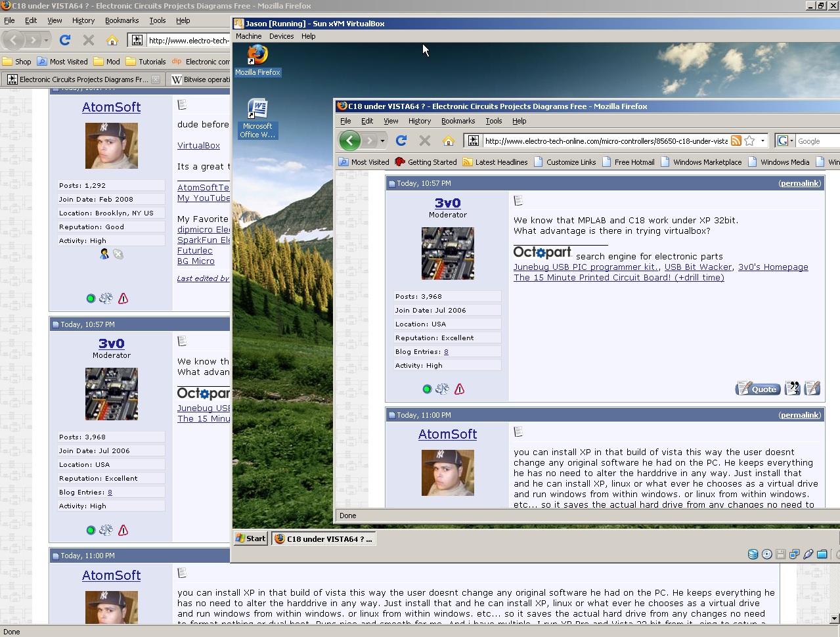Open reputation scales on 3v0's outer Firefox post
The image size is (840, 637).
coord(106,530)
